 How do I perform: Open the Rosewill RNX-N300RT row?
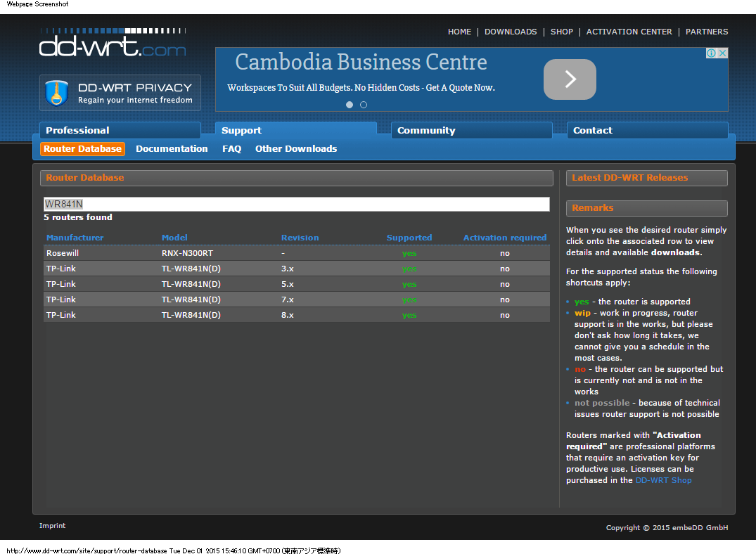(x=297, y=253)
